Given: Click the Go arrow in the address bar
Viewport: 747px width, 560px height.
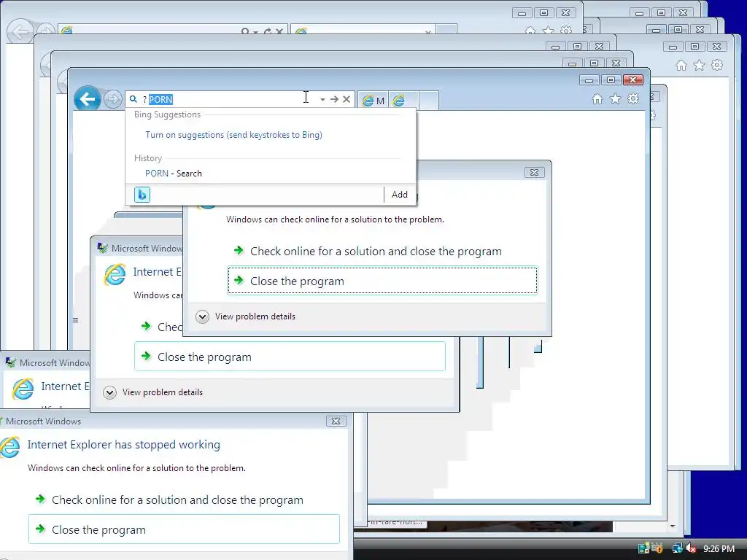Looking at the screenshot, I should [334, 99].
